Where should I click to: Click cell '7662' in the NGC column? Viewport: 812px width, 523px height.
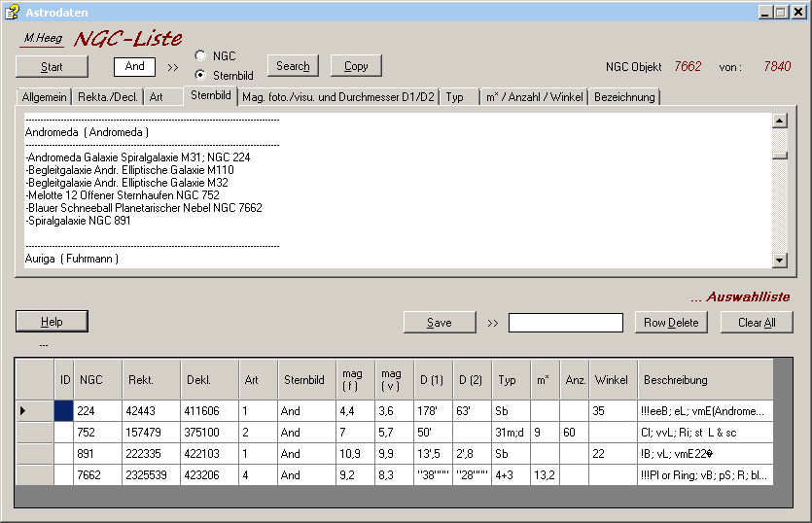[x=98, y=474]
